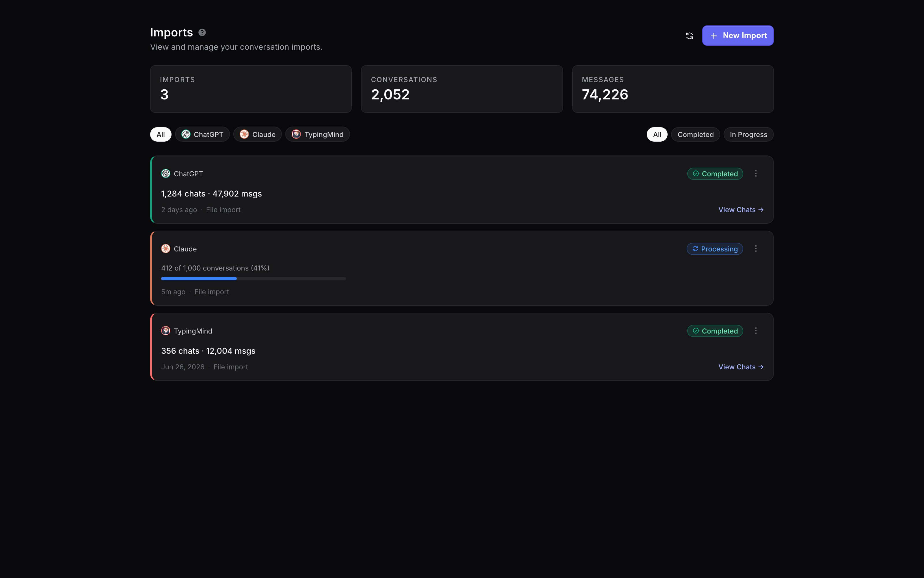Click the '2 days ago' timestamp

pyautogui.click(x=179, y=210)
